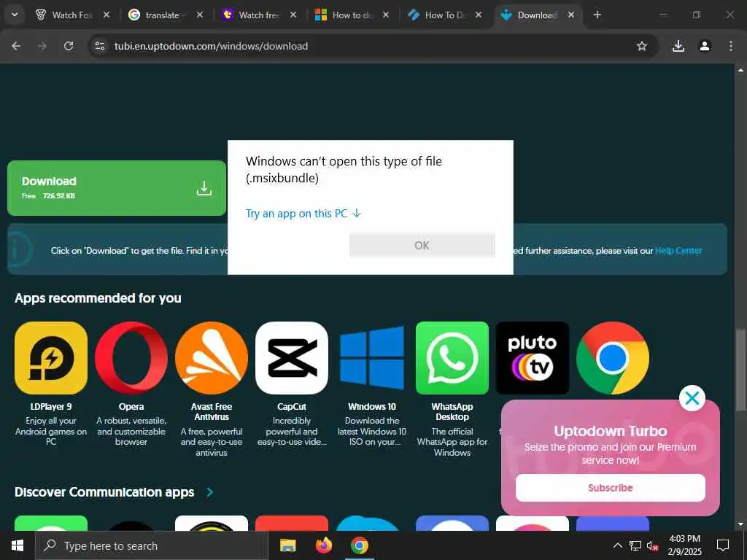This screenshot has width=747, height=560.
Task: Click the Uptodown Turbo heading
Action: pyautogui.click(x=611, y=431)
